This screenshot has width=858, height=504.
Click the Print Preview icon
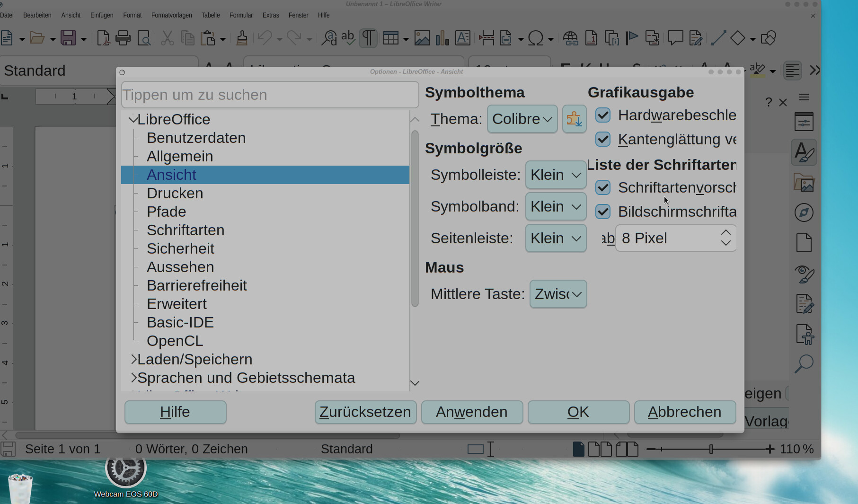[x=144, y=38]
